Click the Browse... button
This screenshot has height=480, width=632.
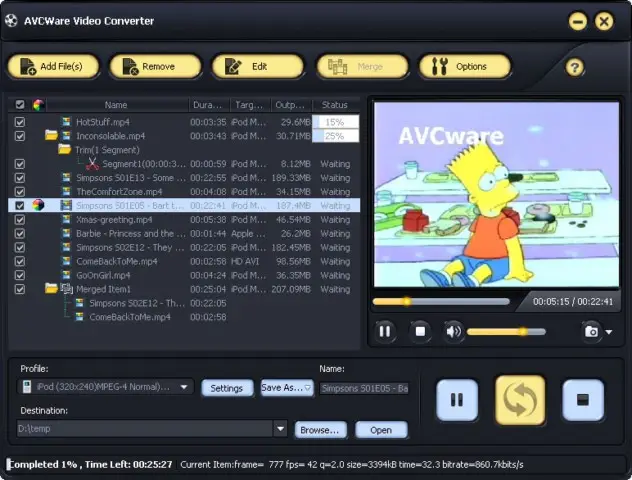(320, 430)
